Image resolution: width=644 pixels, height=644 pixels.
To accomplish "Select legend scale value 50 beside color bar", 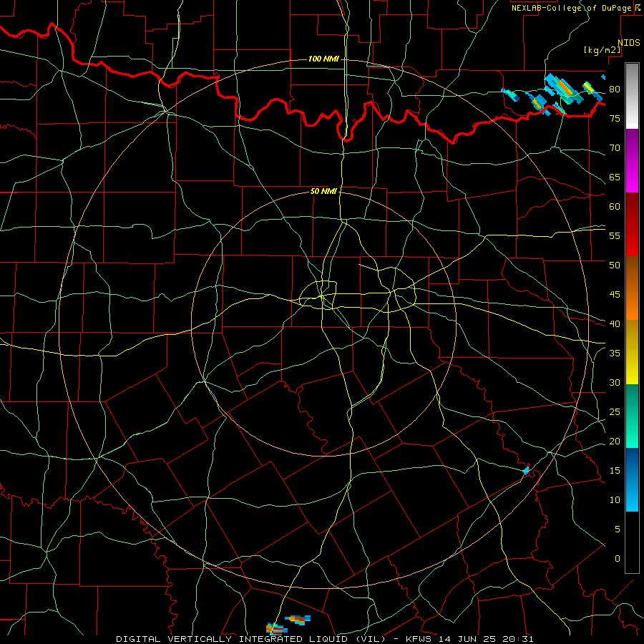I will pyautogui.click(x=615, y=265).
